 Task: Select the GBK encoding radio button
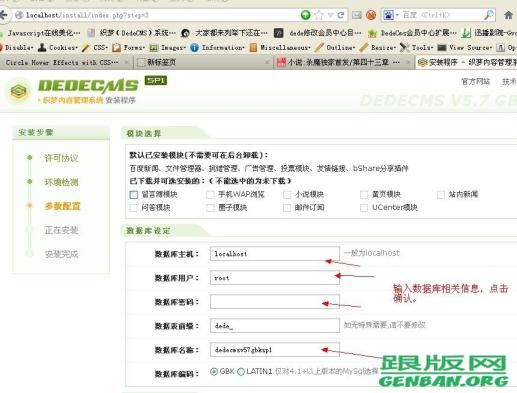[x=214, y=371]
